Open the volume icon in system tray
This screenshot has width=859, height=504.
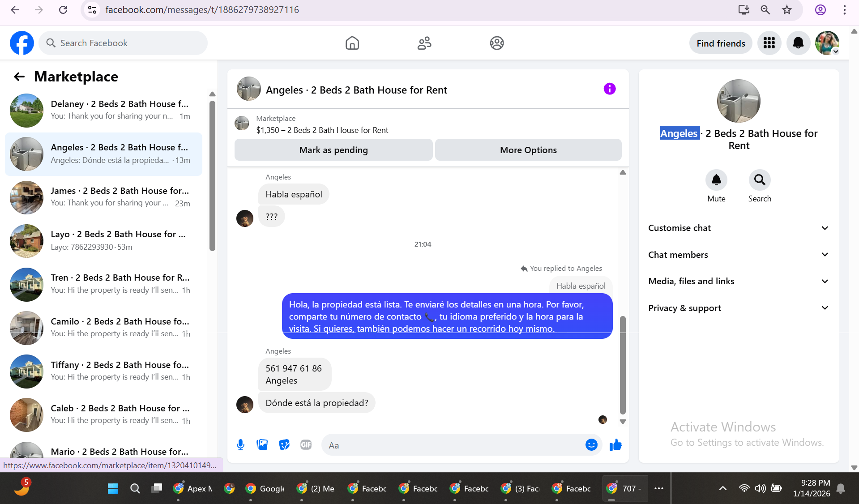760,488
